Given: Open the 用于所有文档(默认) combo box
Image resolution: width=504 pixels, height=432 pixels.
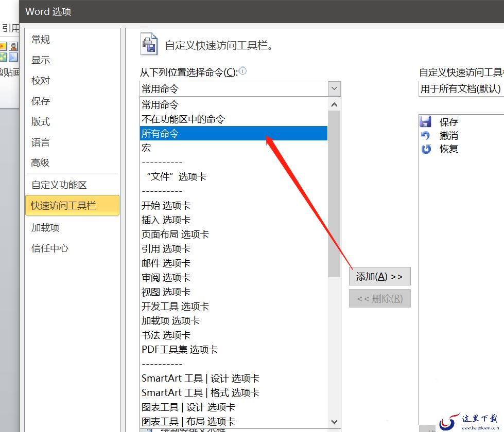Looking at the screenshot, I should click(461, 88).
